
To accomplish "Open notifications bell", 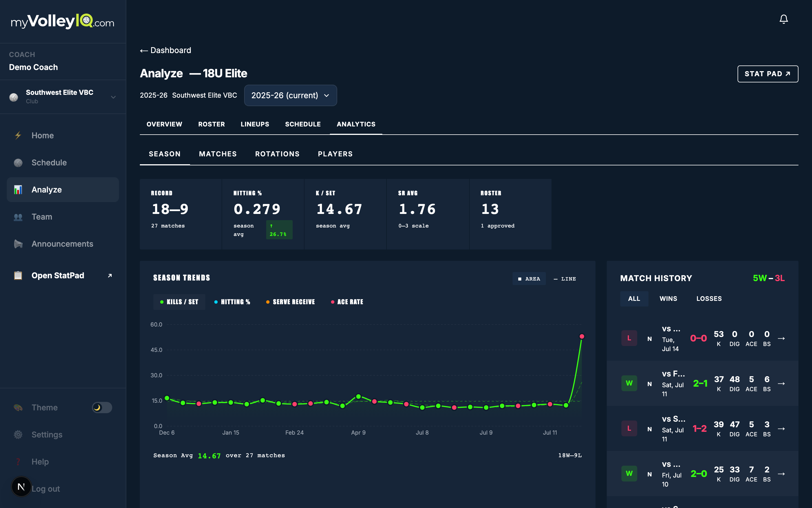I will (x=784, y=19).
